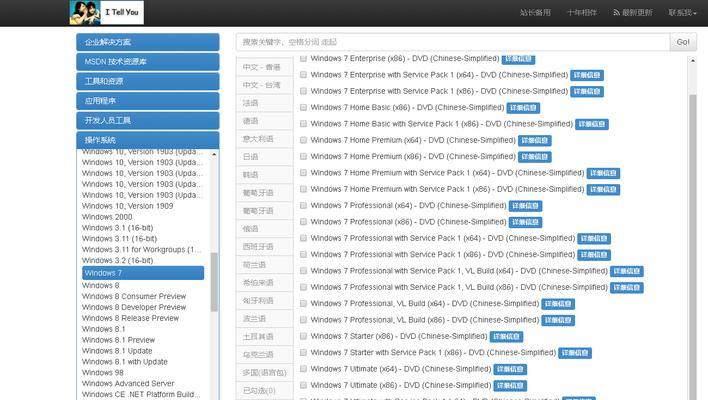The image size is (708, 400).
Task: Select Windows 98 in OS list
Action: (x=102, y=372)
